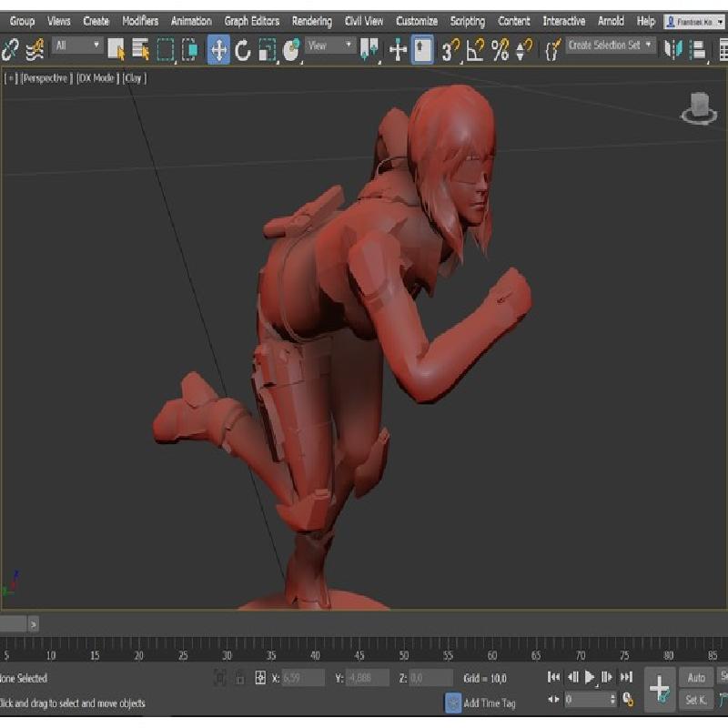Expand the Create Selection Set dropdown
Viewport: 728px width, 728px height.
[611, 45]
